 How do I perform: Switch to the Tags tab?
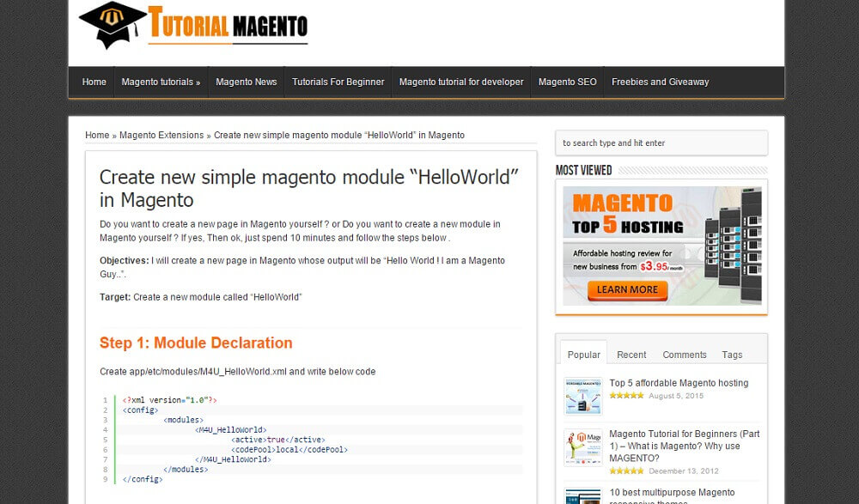[732, 355]
